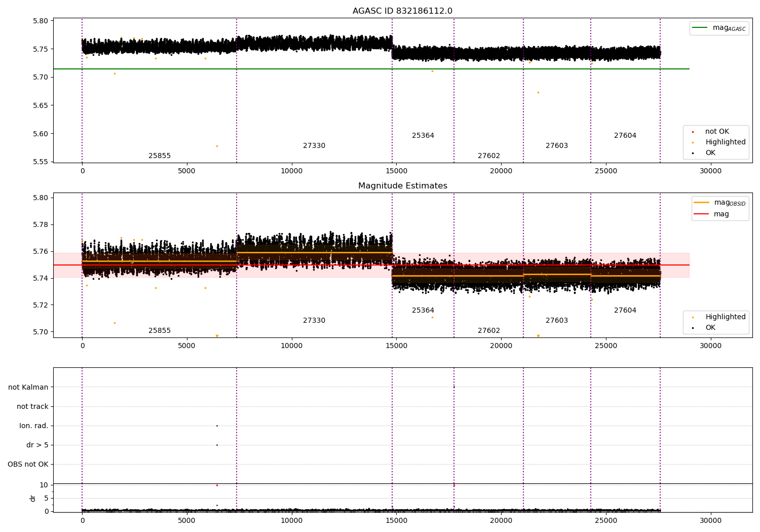Viewport: 760px width, 532px height.
Task: Click the data point on the dr > 5 row
Action: pyautogui.click(x=217, y=445)
